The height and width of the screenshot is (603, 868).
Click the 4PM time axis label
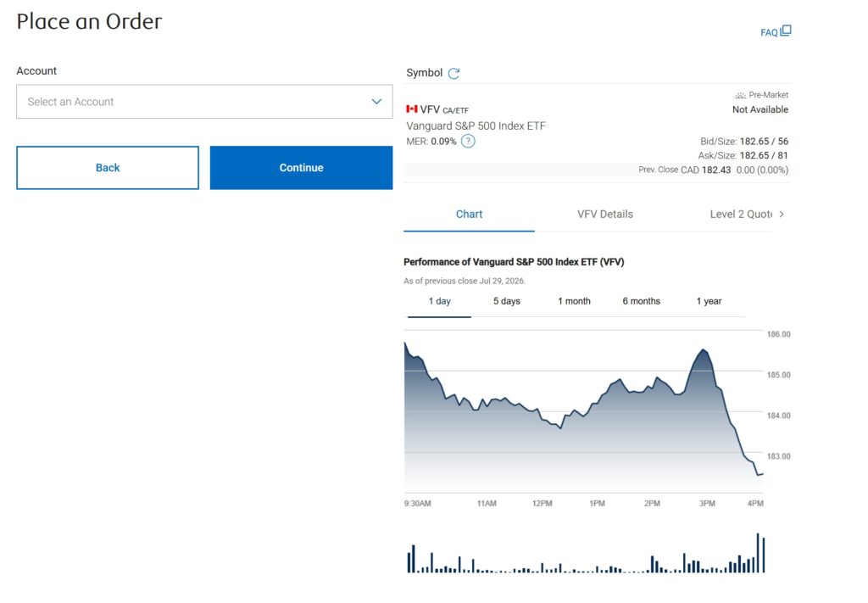click(755, 503)
